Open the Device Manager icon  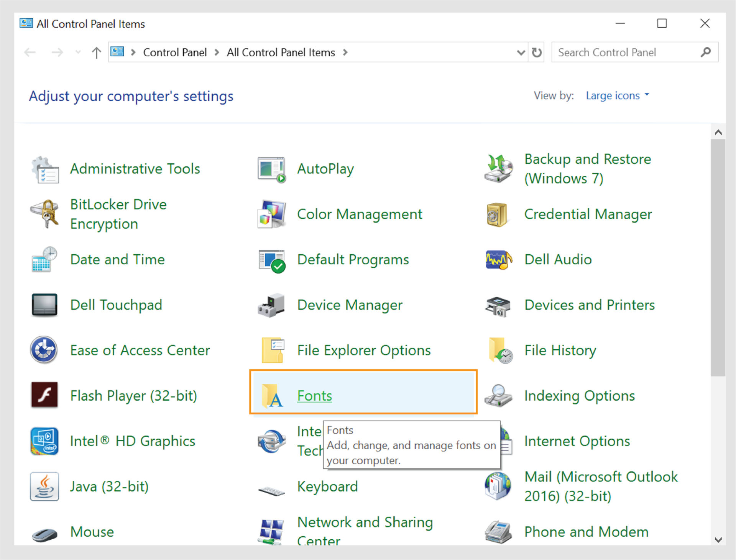(271, 305)
